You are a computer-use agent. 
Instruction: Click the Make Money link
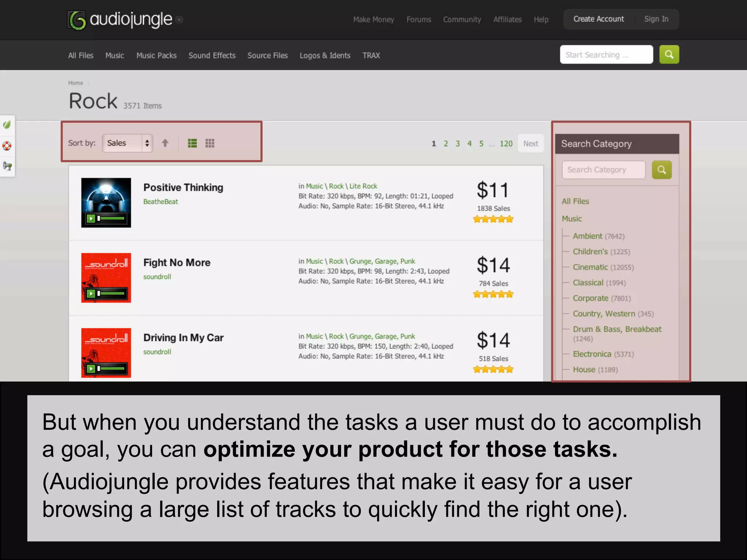(373, 20)
